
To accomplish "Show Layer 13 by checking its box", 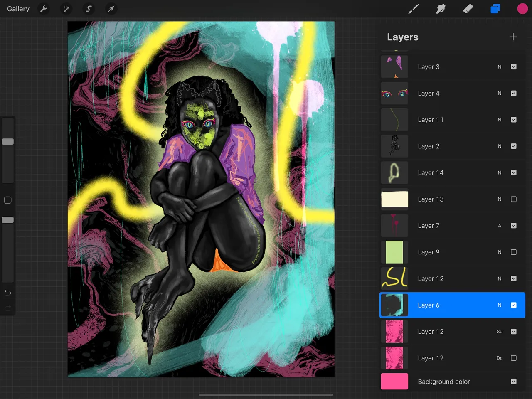I will click(x=514, y=199).
